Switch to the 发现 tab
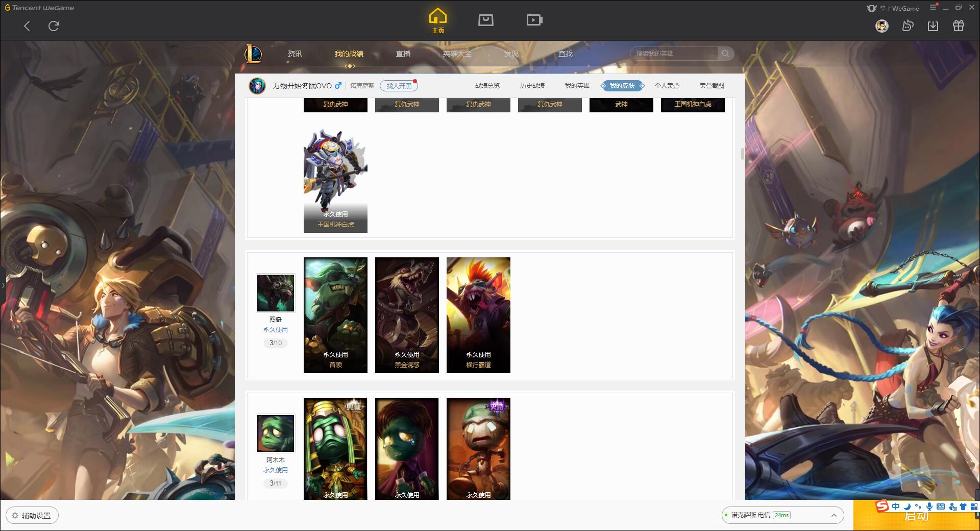 click(x=511, y=54)
